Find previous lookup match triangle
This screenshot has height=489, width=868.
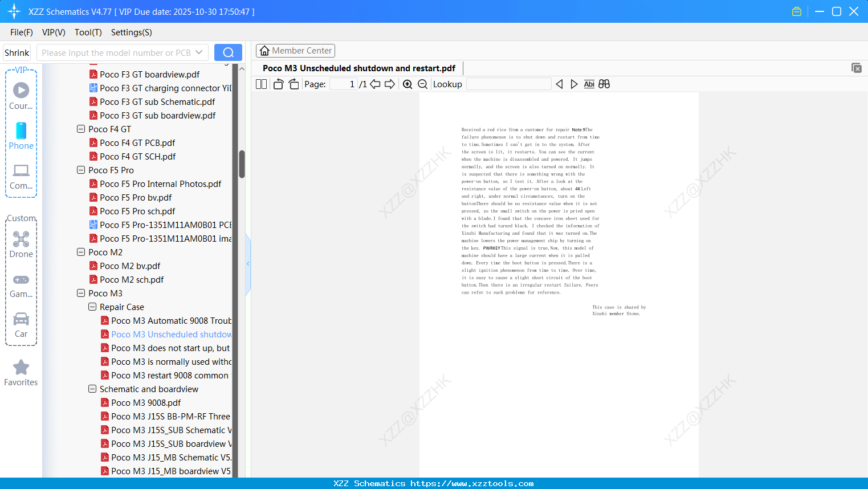pos(559,84)
